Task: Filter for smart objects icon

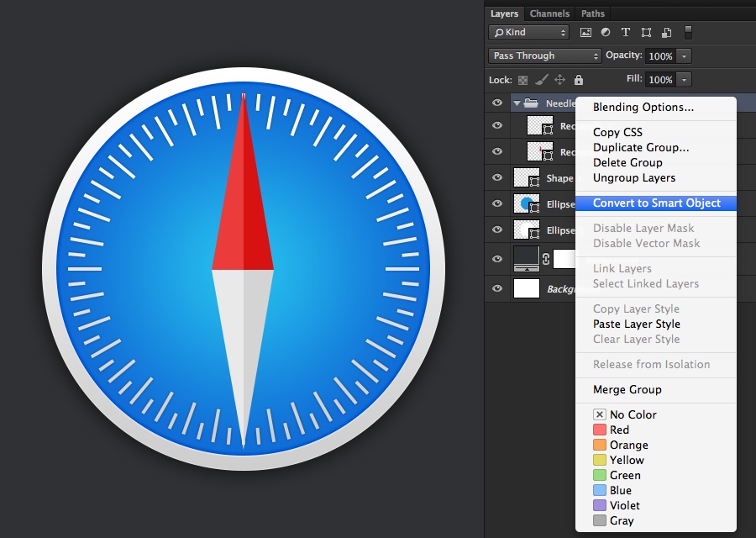Action: [667, 32]
